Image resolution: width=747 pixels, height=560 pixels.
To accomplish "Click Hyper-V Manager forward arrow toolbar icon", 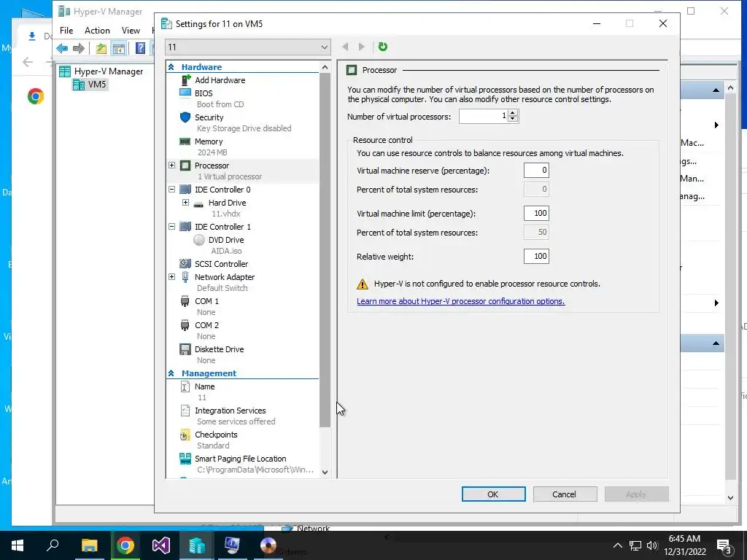I will point(79,48).
